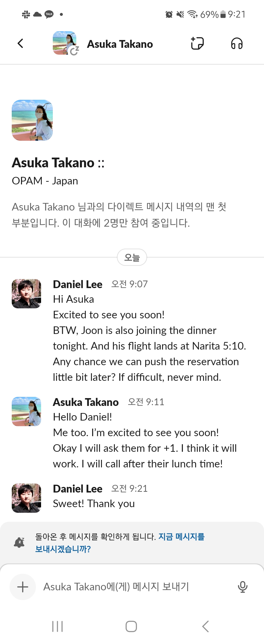
Task: Open Daniel Lee's avatar on 9:07 message
Action: 26,293
